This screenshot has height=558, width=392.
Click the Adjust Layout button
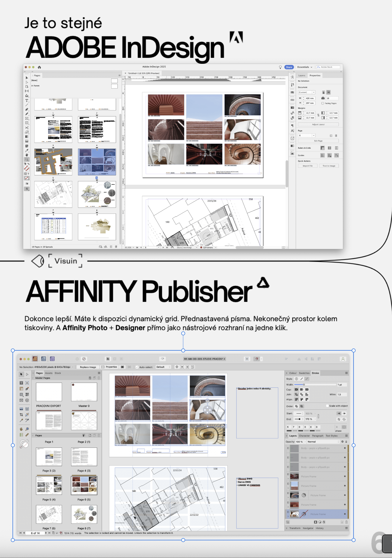pos(318,124)
